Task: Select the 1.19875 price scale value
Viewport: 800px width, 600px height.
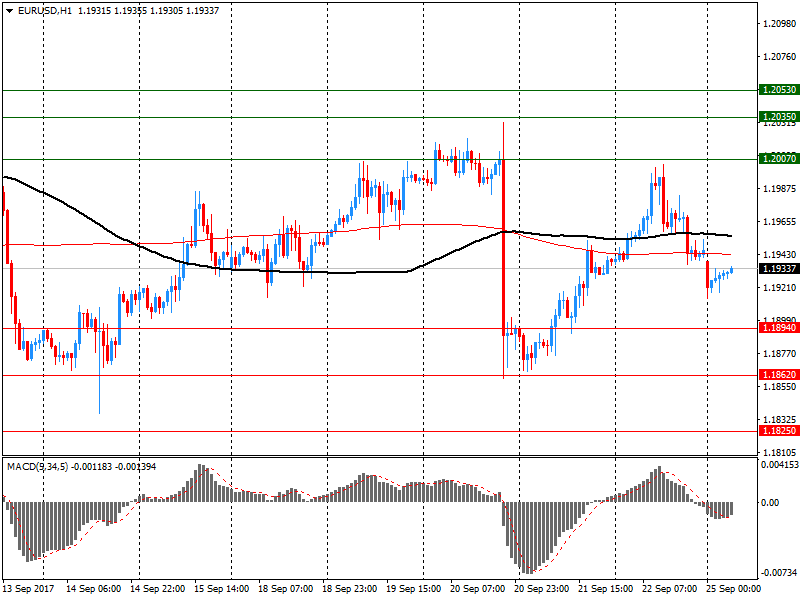Action: (x=779, y=189)
